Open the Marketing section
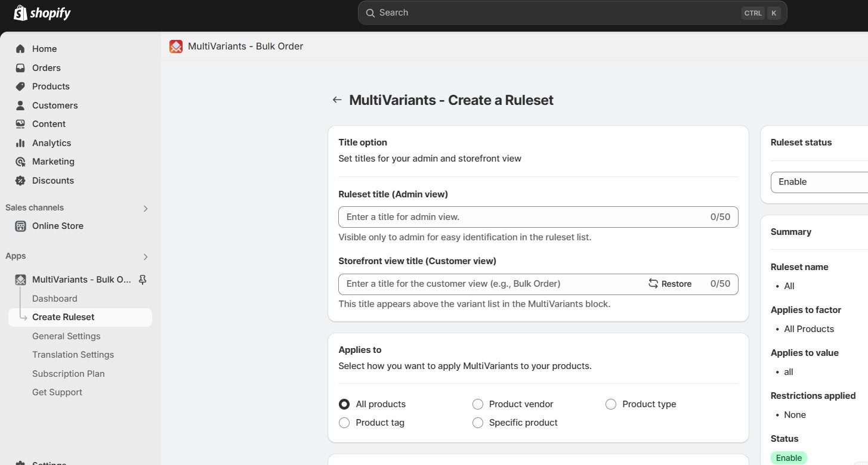The width and height of the screenshot is (868, 465). tap(53, 162)
